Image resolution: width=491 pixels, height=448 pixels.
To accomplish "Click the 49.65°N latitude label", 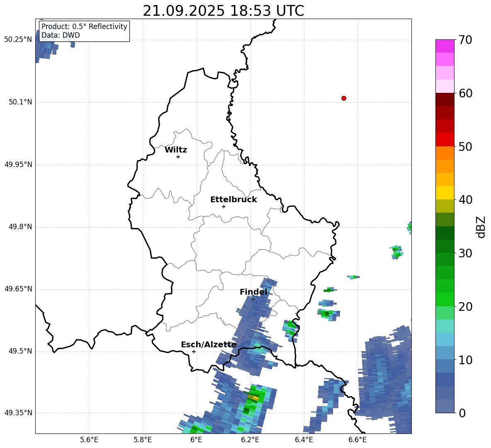I will click(x=18, y=289).
